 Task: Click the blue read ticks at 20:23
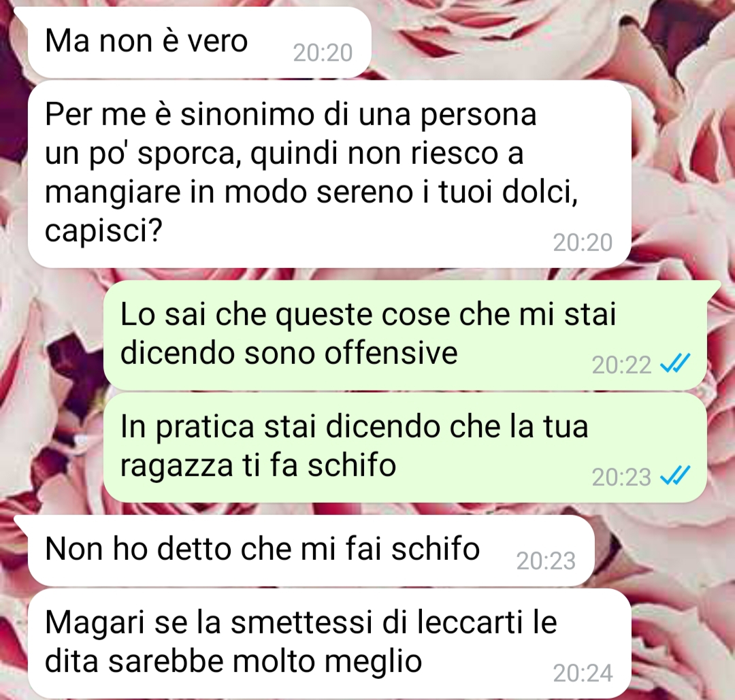pos(675,476)
